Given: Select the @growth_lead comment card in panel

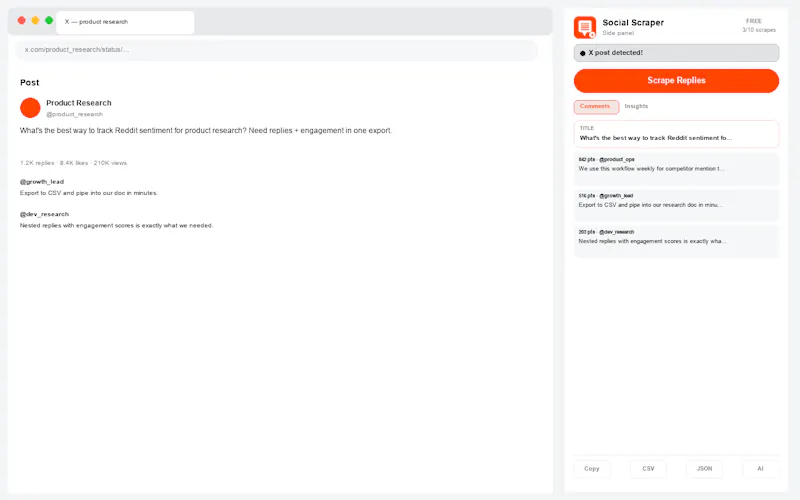Looking at the screenshot, I should [676, 205].
